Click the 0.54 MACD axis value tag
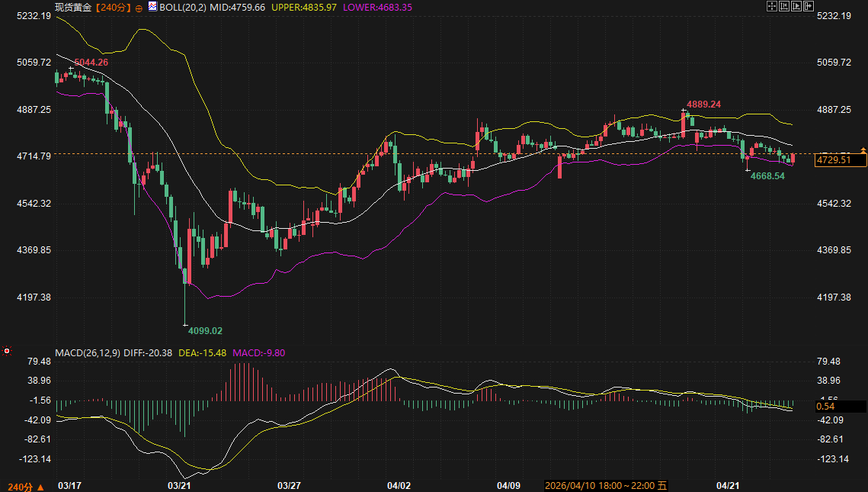 841,407
